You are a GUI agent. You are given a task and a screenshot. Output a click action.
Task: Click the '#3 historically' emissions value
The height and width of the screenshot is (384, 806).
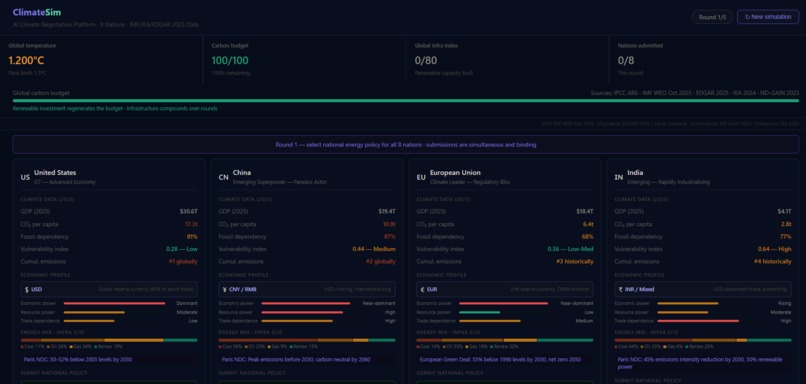[575, 262]
